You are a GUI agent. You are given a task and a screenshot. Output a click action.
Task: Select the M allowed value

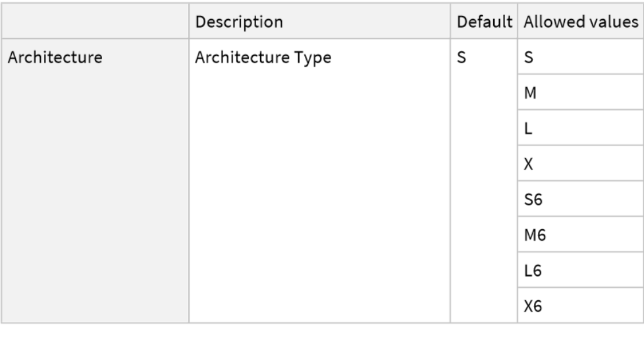point(529,93)
